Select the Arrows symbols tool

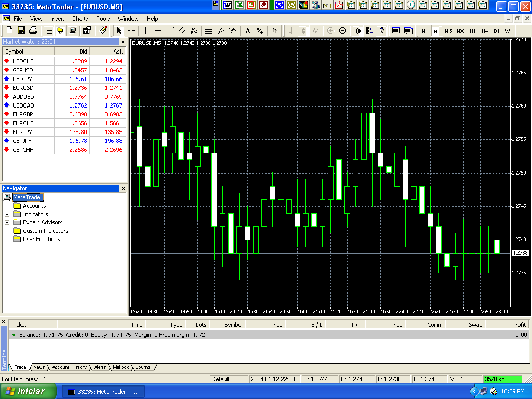click(260, 31)
